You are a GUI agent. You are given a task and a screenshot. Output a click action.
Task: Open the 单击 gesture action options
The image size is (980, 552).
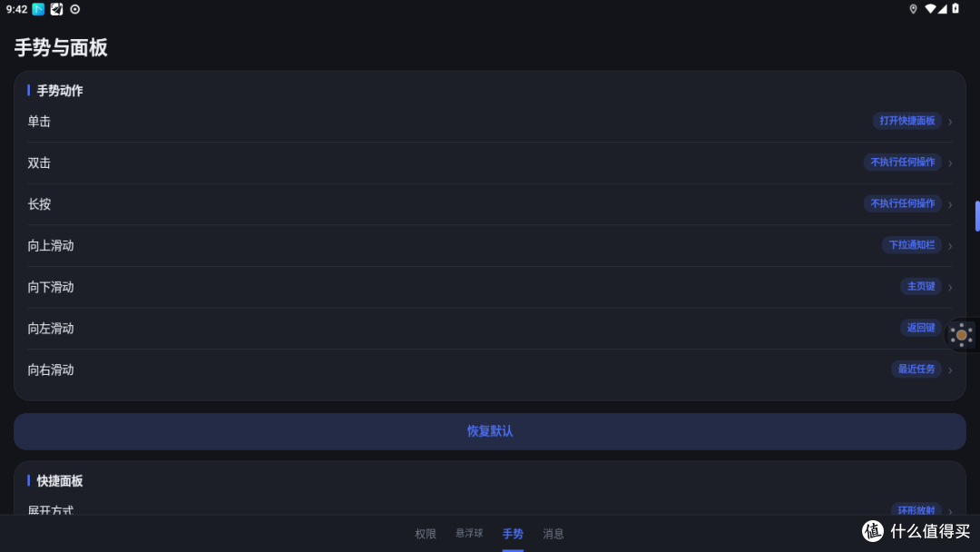pyautogui.click(x=490, y=122)
